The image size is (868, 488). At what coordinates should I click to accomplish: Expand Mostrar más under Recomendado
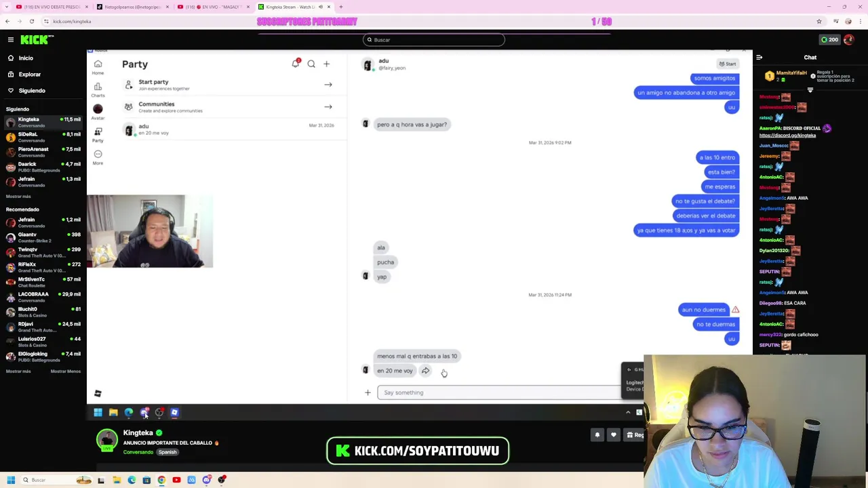click(x=18, y=371)
